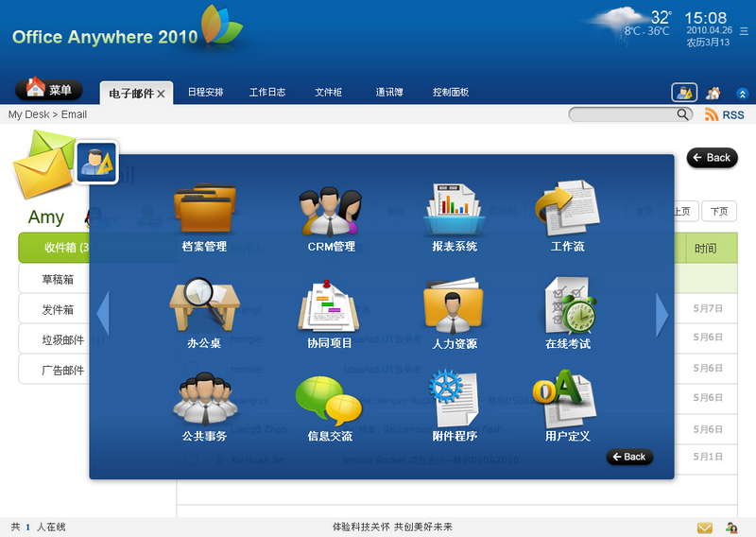Click the user panel icon in tab bar

click(684, 92)
